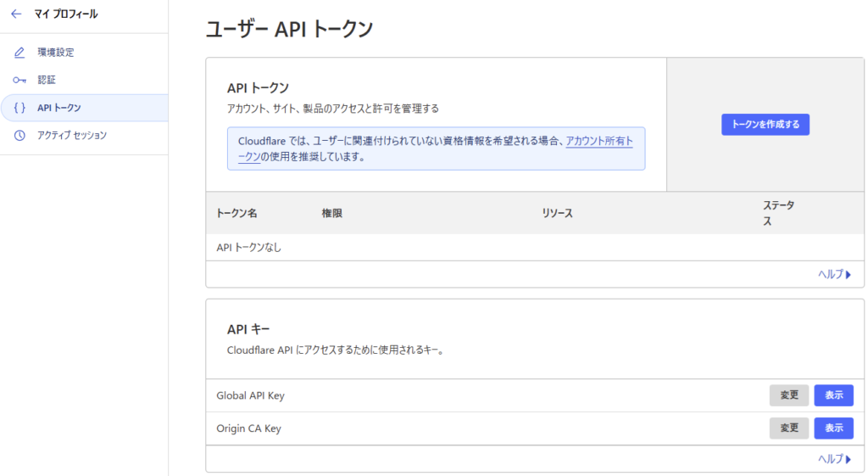Click the pencil icon for 環境設定

point(19,53)
